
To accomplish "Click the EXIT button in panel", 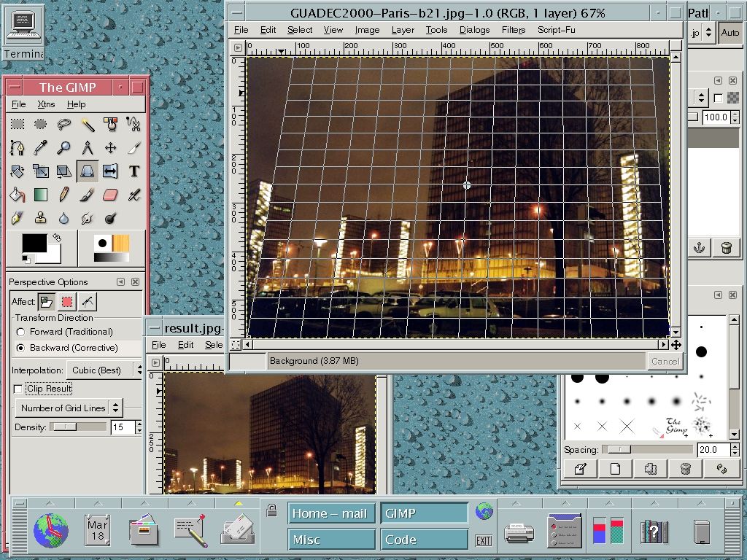I will pos(483,540).
